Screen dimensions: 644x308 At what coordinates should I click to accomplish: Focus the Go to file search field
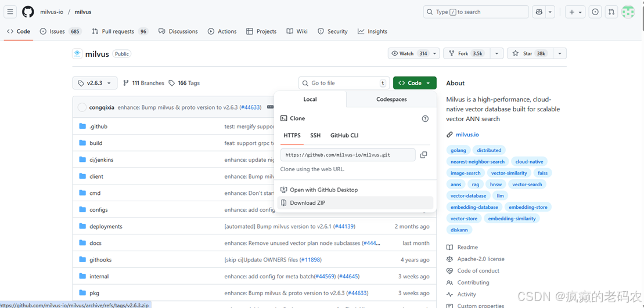[343, 83]
